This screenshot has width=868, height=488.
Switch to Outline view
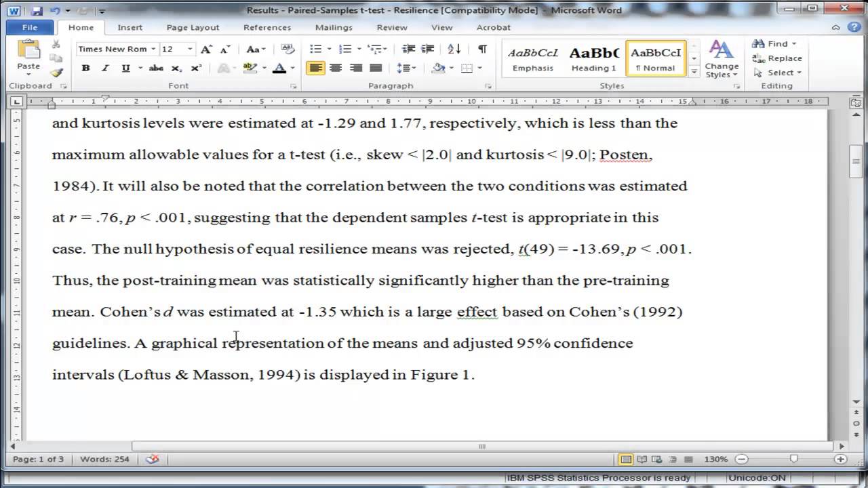tap(673, 459)
